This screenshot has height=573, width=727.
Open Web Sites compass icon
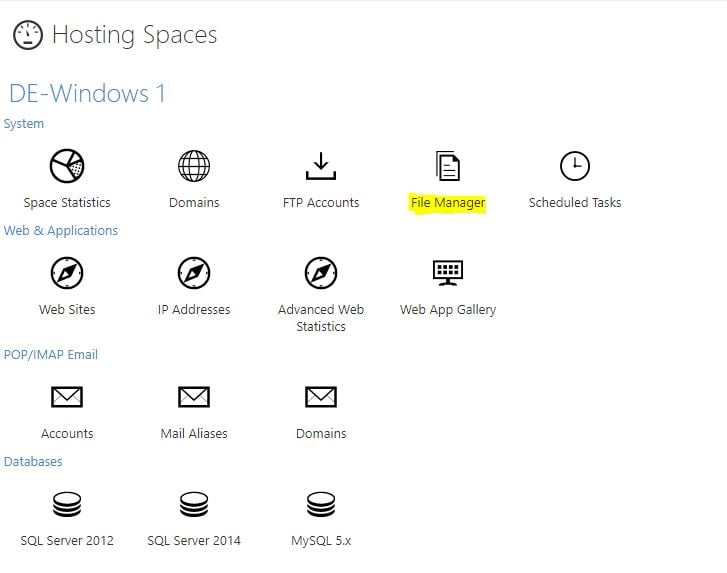(x=67, y=273)
